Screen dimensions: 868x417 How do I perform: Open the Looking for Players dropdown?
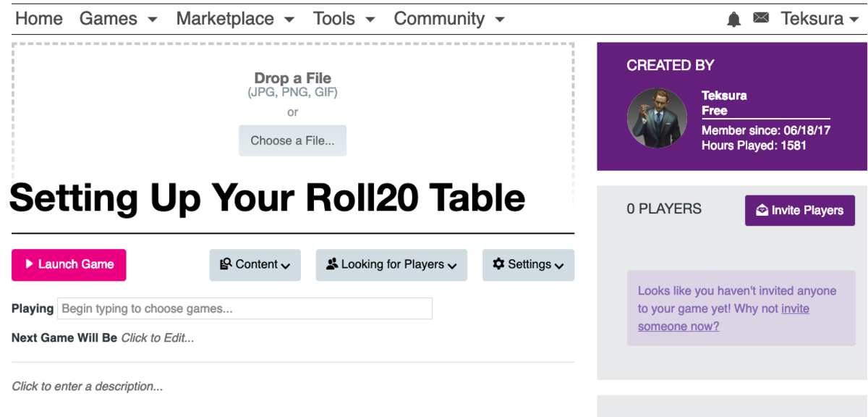[x=391, y=265]
